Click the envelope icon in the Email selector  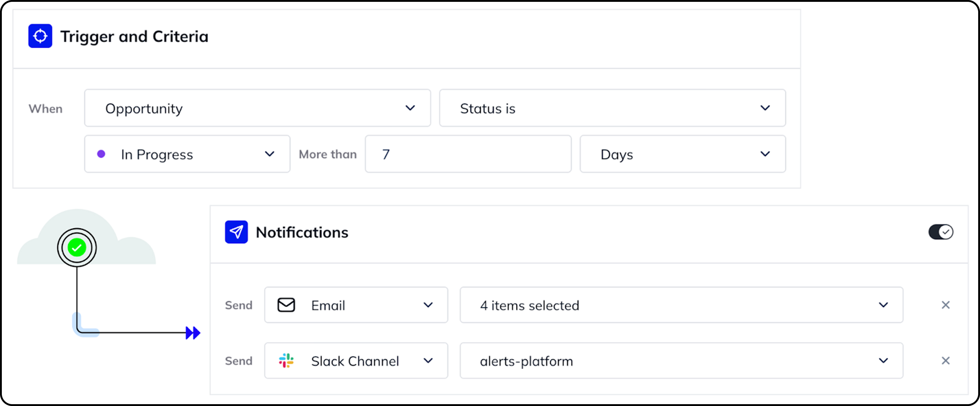point(286,305)
